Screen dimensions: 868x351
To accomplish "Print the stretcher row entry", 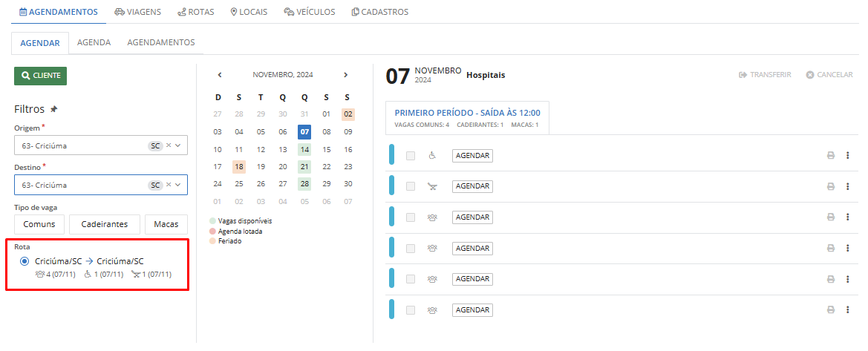I will pos(830,186).
